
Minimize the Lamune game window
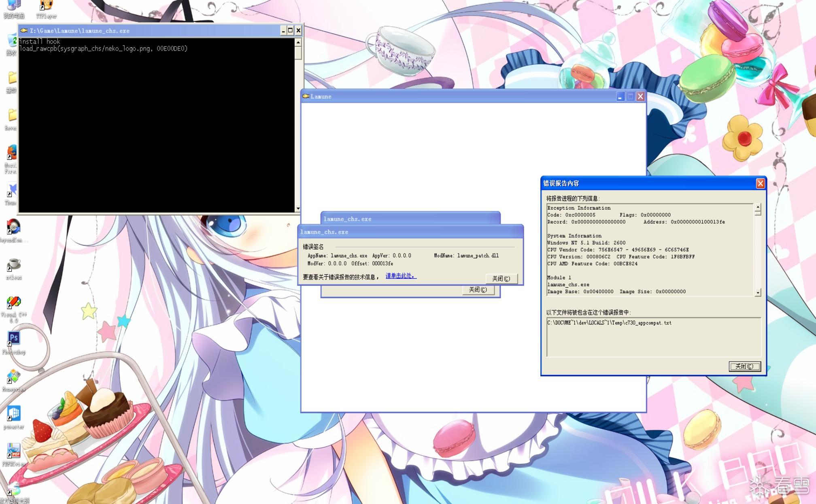tap(620, 97)
